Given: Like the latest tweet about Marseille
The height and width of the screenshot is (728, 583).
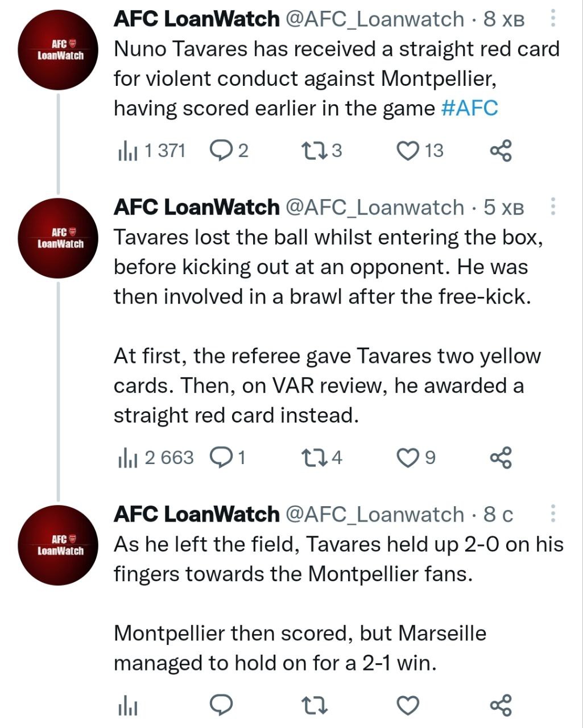Looking at the screenshot, I should tap(407, 706).
